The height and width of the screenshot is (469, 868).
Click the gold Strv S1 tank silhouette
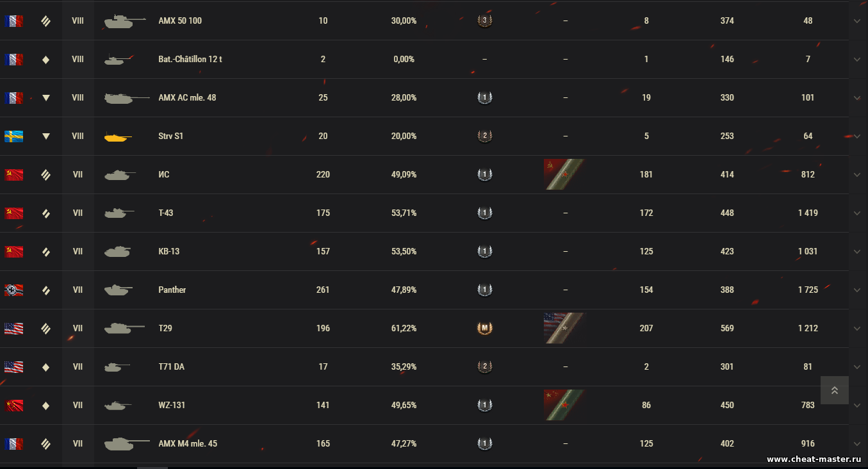click(118, 136)
